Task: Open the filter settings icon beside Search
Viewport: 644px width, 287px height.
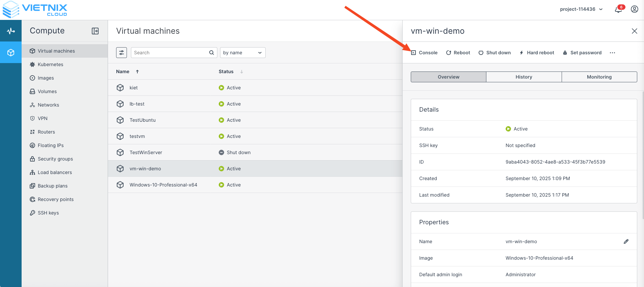Action: tap(122, 53)
